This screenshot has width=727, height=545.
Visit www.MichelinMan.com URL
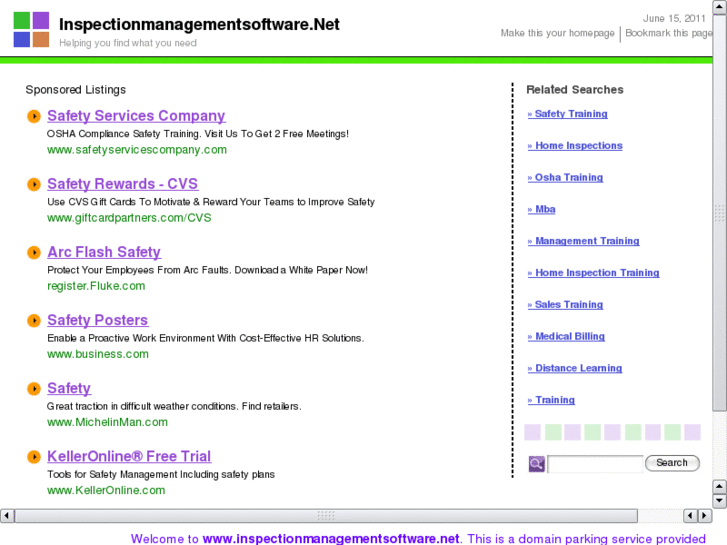click(x=107, y=423)
